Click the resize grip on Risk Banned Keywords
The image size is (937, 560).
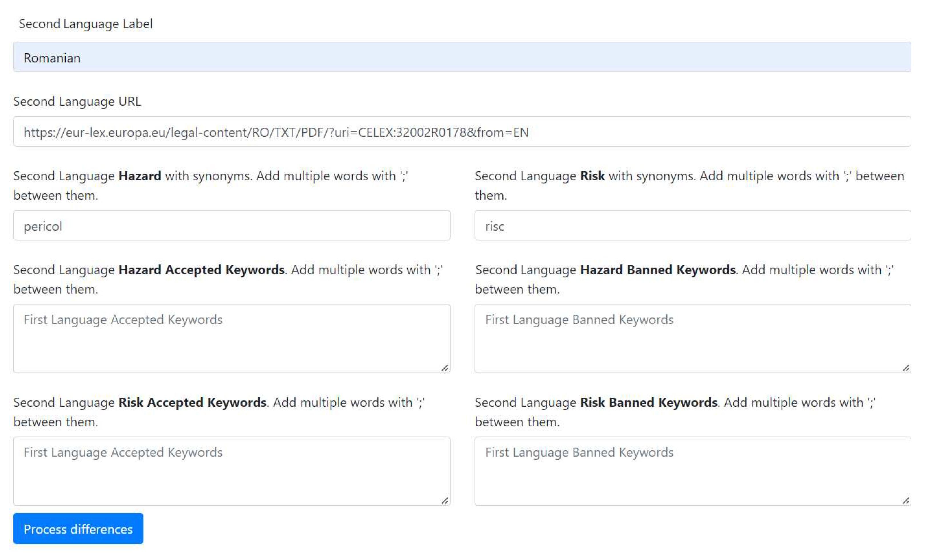click(x=906, y=501)
